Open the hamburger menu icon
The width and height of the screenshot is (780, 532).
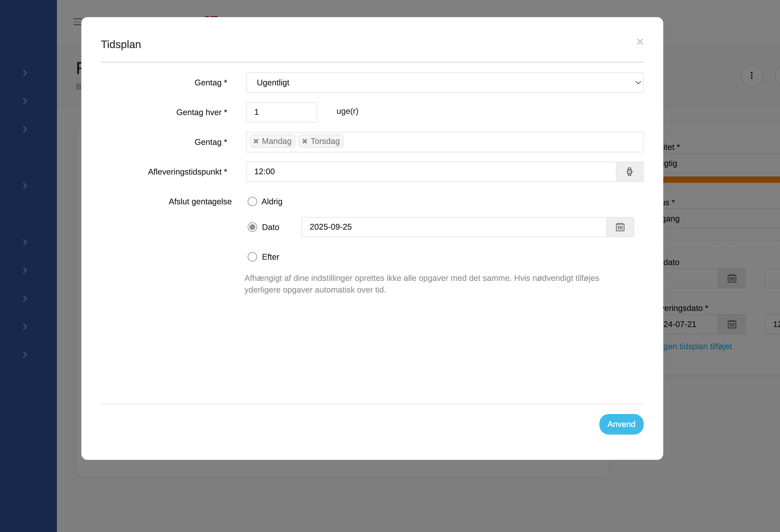point(77,22)
